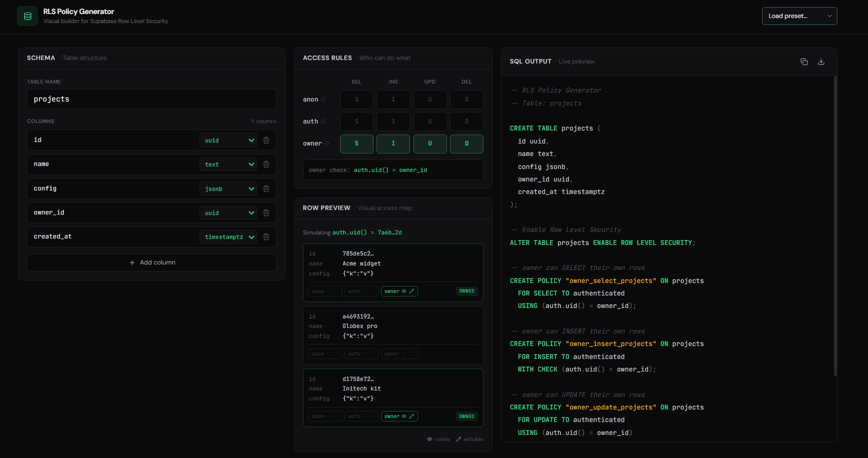Viewport: 868px width, 458px height.
Task: Open type dropdown for name column
Action: [228, 164]
